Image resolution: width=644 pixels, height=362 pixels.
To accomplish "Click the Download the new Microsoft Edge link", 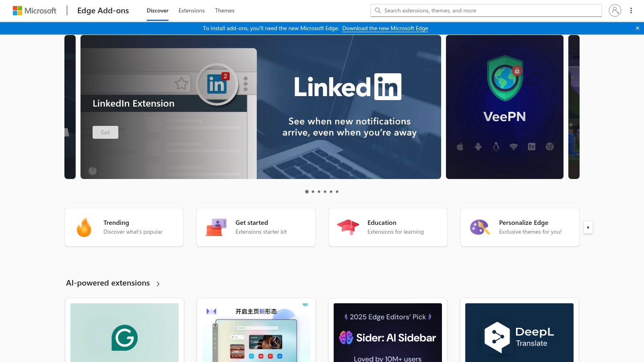I will coord(385,28).
